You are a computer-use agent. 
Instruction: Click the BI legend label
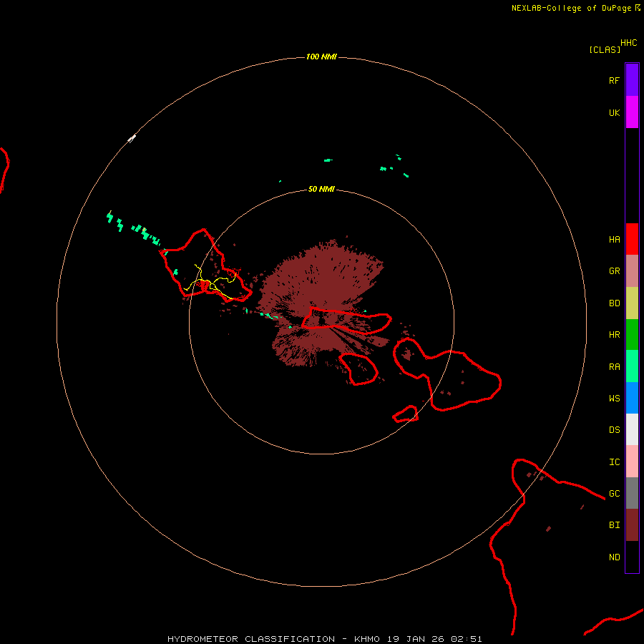[614, 525]
